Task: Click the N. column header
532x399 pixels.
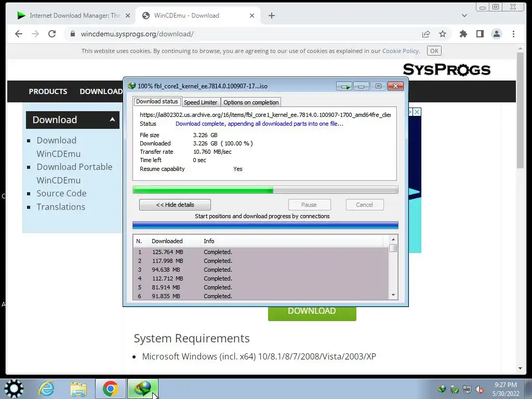Action: coord(141,241)
